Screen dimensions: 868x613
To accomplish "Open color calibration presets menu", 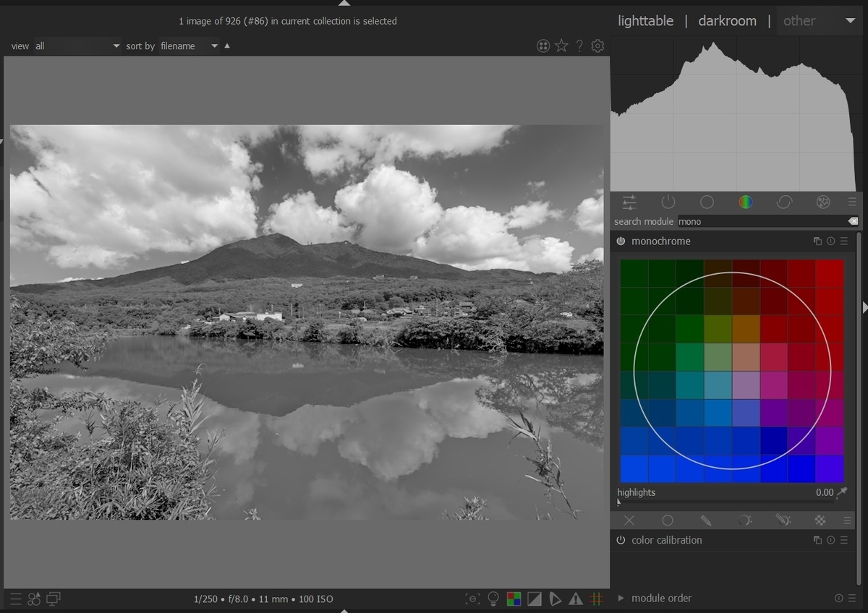I will (x=843, y=541).
